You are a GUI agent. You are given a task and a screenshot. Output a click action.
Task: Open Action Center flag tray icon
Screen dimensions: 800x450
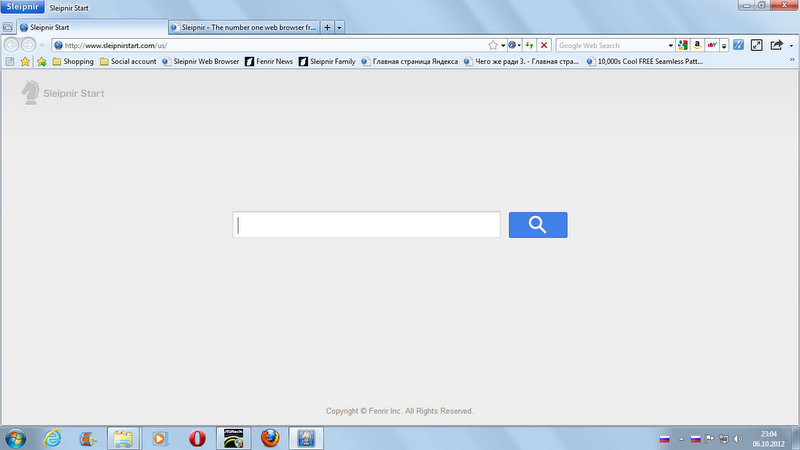coord(709,439)
